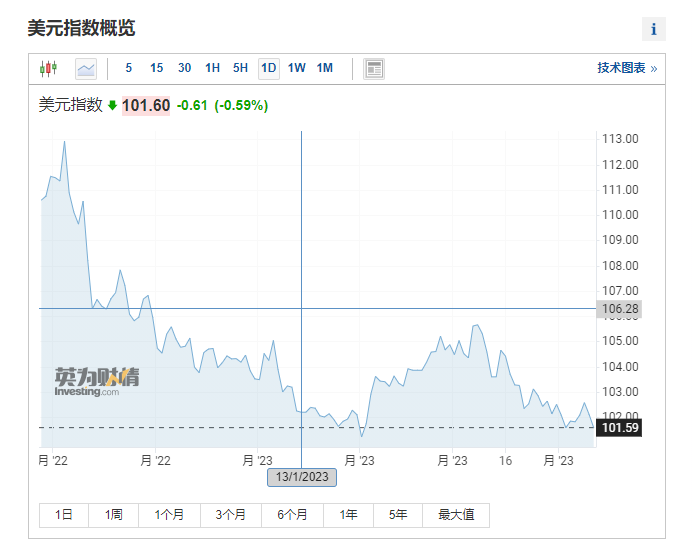The height and width of the screenshot is (546, 692).
Task: Show the 5年 time range
Action: (x=398, y=515)
